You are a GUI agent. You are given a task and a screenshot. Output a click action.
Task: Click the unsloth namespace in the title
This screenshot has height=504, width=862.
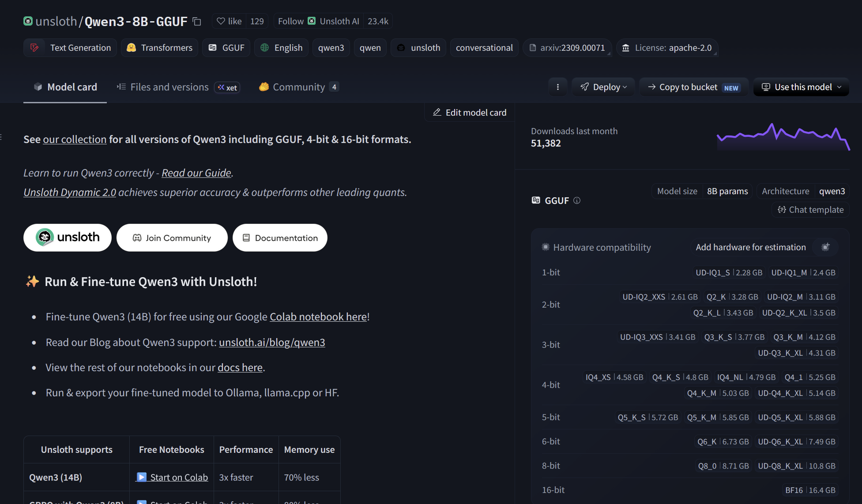click(x=56, y=21)
